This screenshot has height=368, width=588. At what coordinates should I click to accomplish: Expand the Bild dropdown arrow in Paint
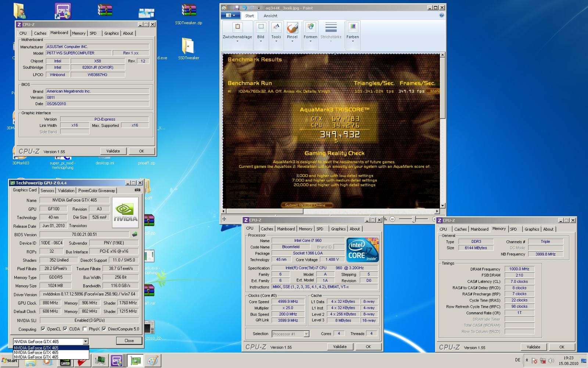point(261,41)
